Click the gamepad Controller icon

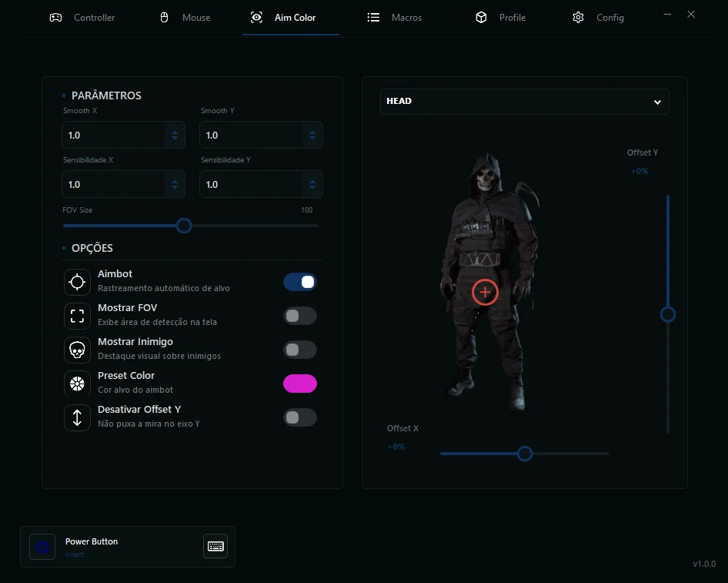(55, 18)
